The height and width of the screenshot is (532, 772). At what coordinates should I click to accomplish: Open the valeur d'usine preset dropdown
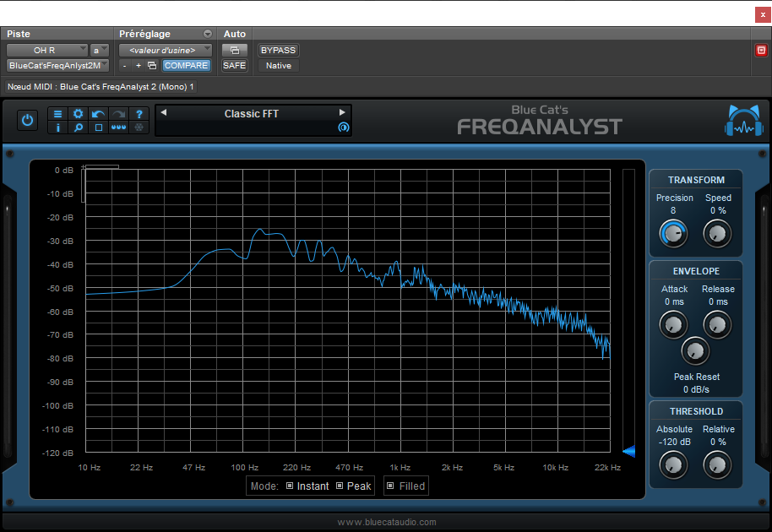point(165,50)
